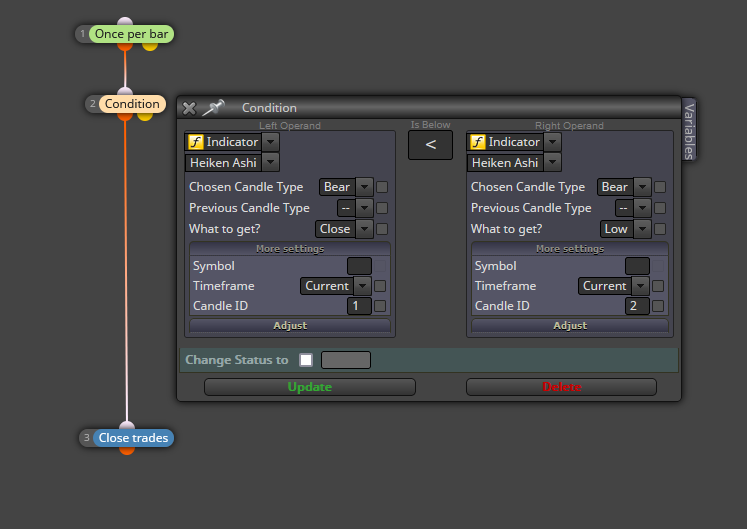Toggle right Candle ID checkbox
Viewport: 747px width, 529px height.
pyautogui.click(x=658, y=306)
